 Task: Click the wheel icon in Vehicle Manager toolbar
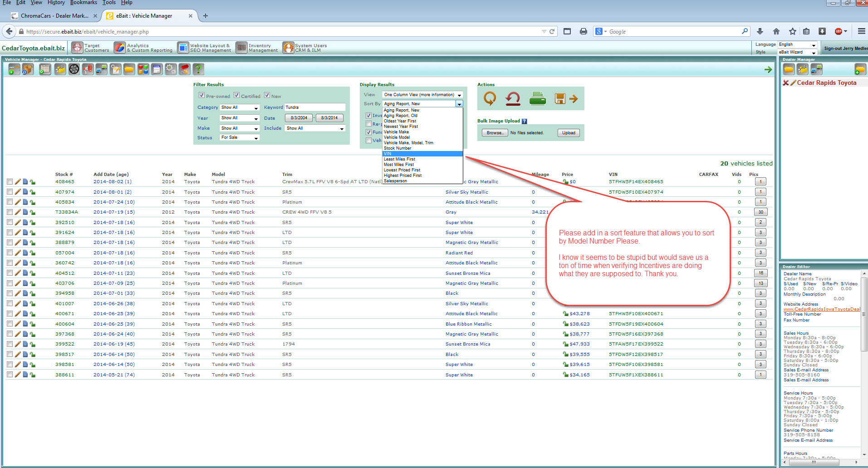tap(74, 69)
